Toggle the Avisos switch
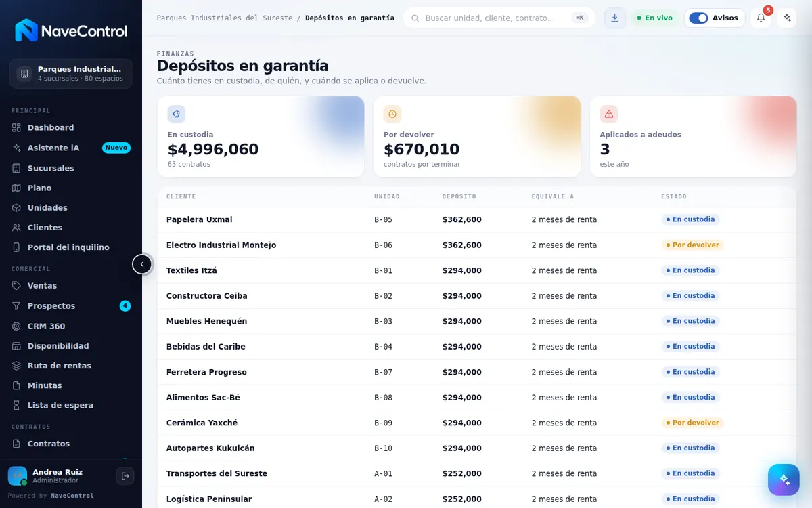The image size is (812, 508). click(x=698, y=18)
